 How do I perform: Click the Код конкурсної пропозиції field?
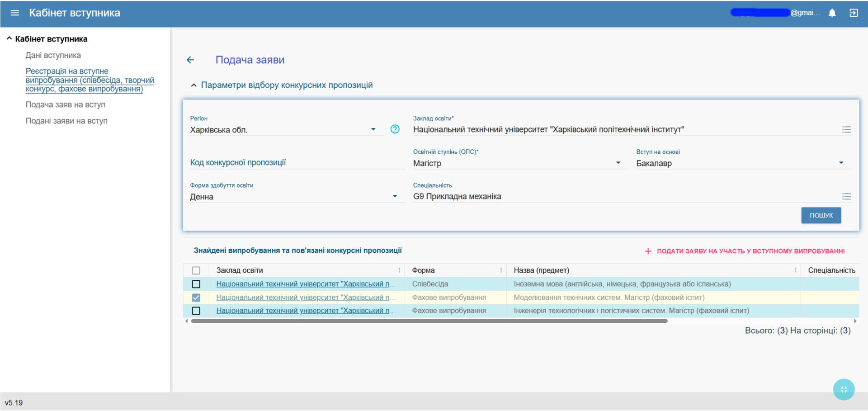pyautogui.click(x=297, y=163)
